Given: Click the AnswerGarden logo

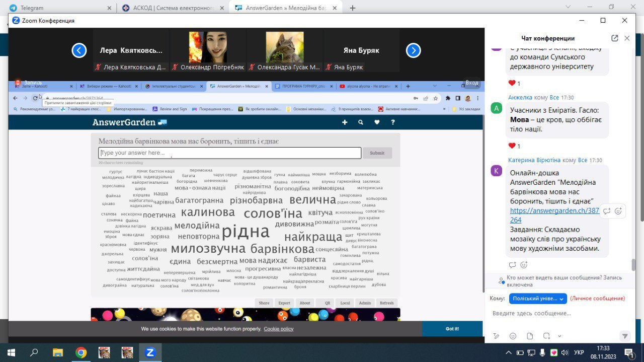Looking at the screenshot, I should click(x=130, y=122).
